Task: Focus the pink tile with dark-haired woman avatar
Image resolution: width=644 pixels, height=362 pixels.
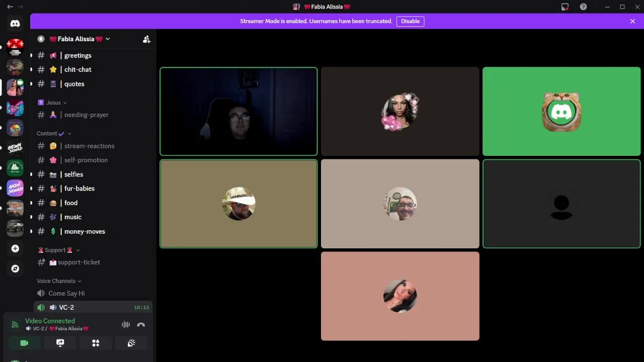Action: click(400, 296)
